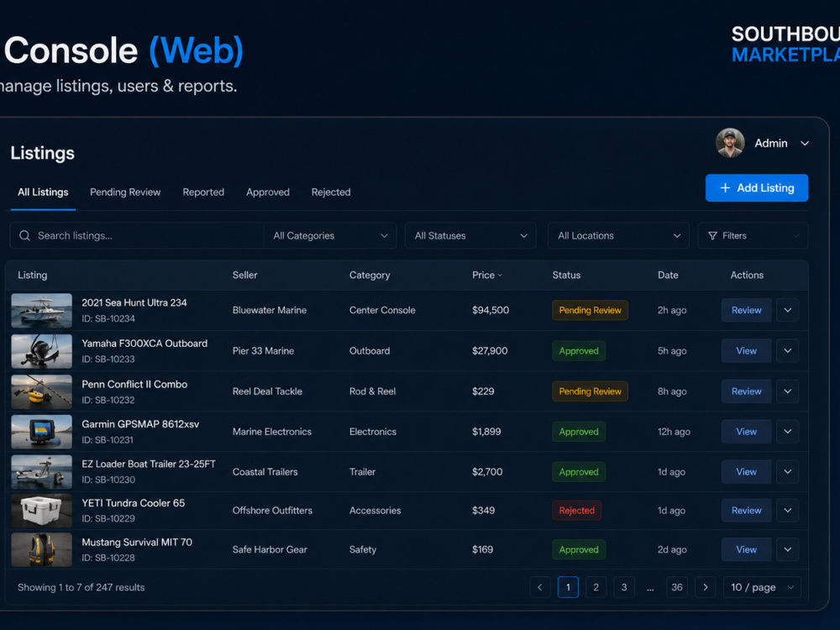Click the $94,500 price cell
Image resolution: width=840 pixels, height=630 pixels.
pos(491,310)
